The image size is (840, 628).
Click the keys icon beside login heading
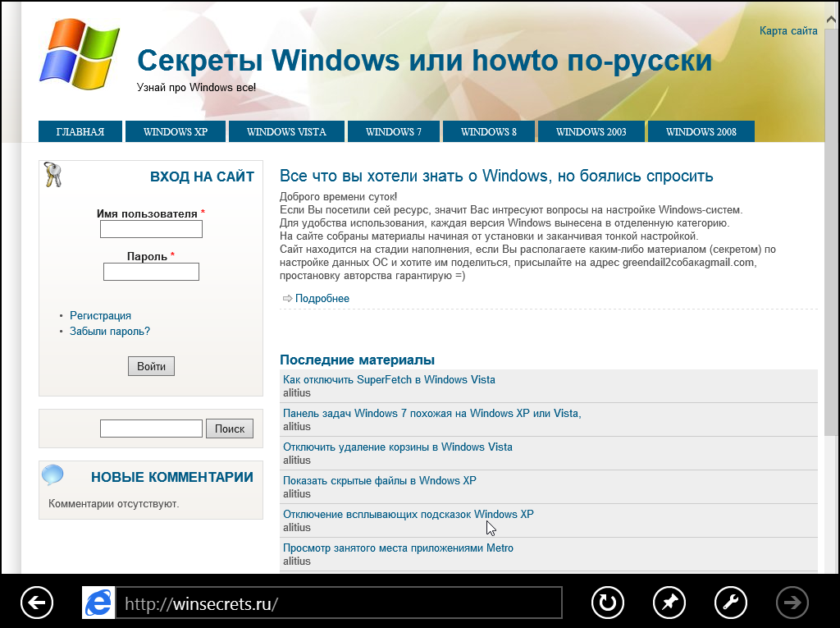[53, 175]
